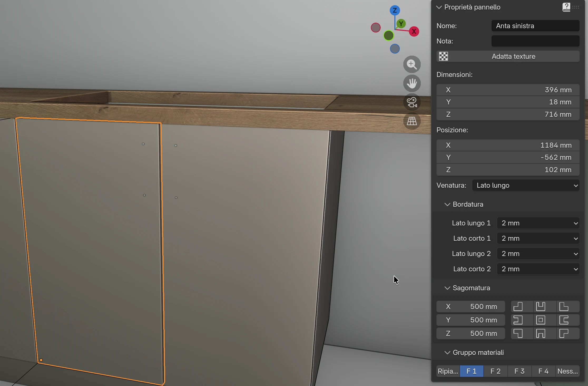The height and width of the screenshot is (386, 588).
Task: Open the panel help documentation icon
Action: 566,7
